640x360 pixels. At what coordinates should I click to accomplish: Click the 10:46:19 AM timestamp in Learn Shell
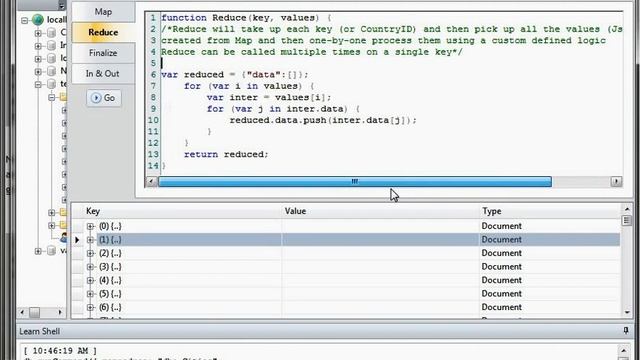60,351
